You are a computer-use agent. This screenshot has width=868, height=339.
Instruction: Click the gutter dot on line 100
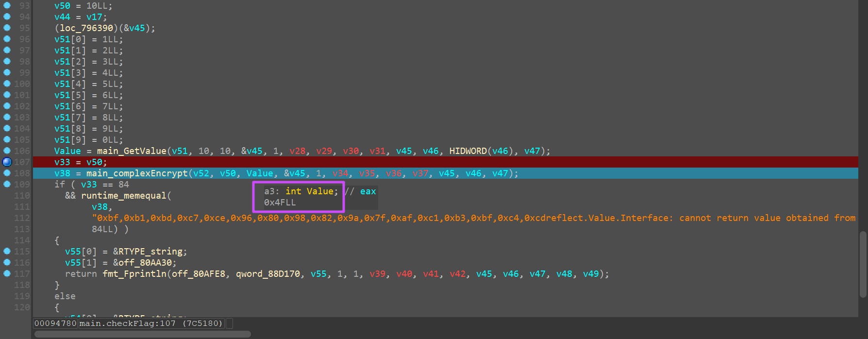7,84
